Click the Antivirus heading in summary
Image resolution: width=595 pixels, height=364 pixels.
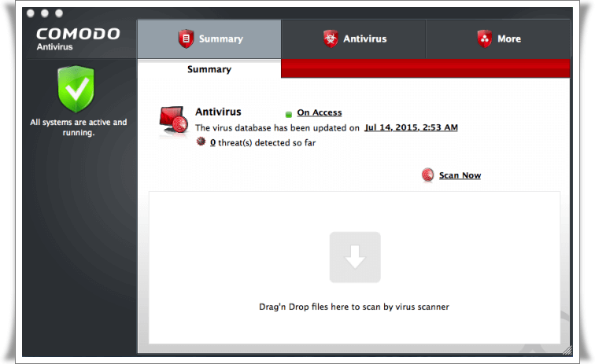pyautogui.click(x=218, y=112)
